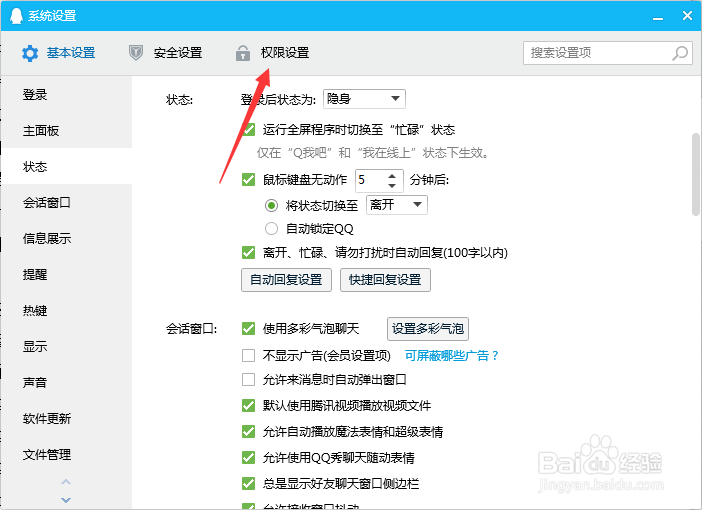702x510 pixels.
Task: Click the sidebar down chevron arrow
Action: 66,500
